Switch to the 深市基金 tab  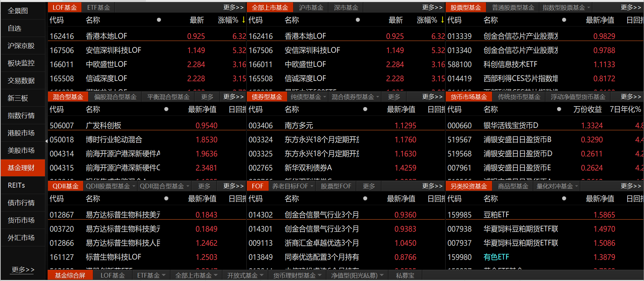pos(346,7)
